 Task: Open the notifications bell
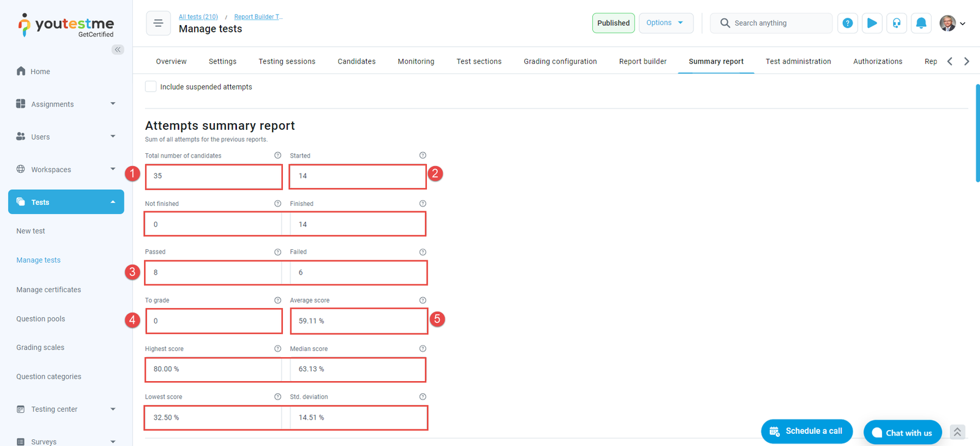pos(921,23)
